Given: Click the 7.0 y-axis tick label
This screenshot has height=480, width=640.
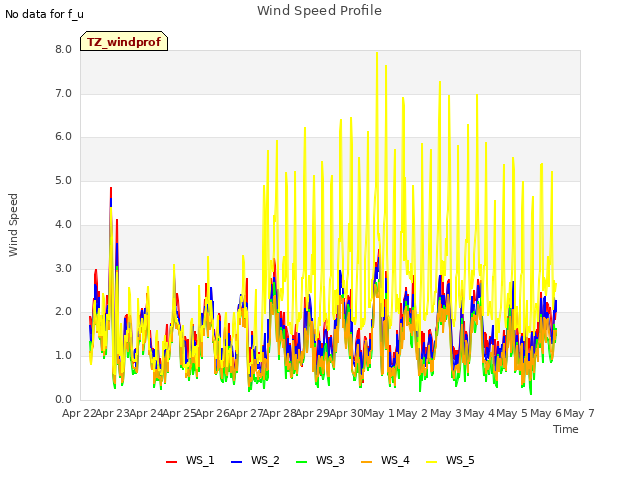Looking at the screenshot, I should pos(63,93).
